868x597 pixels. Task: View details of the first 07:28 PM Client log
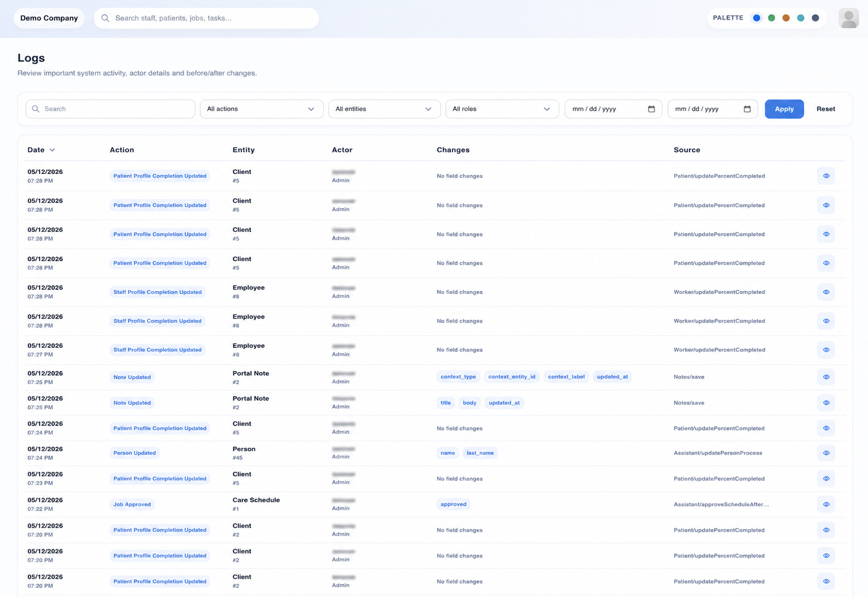826,176
